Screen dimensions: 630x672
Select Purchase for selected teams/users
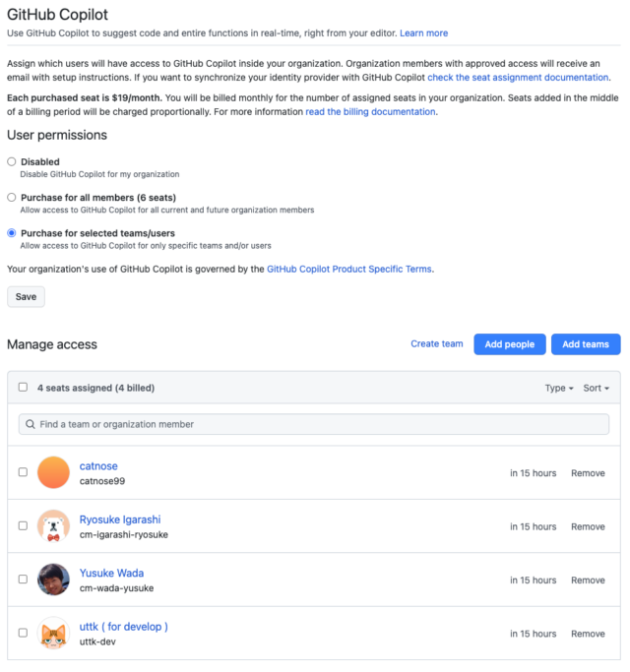point(12,233)
